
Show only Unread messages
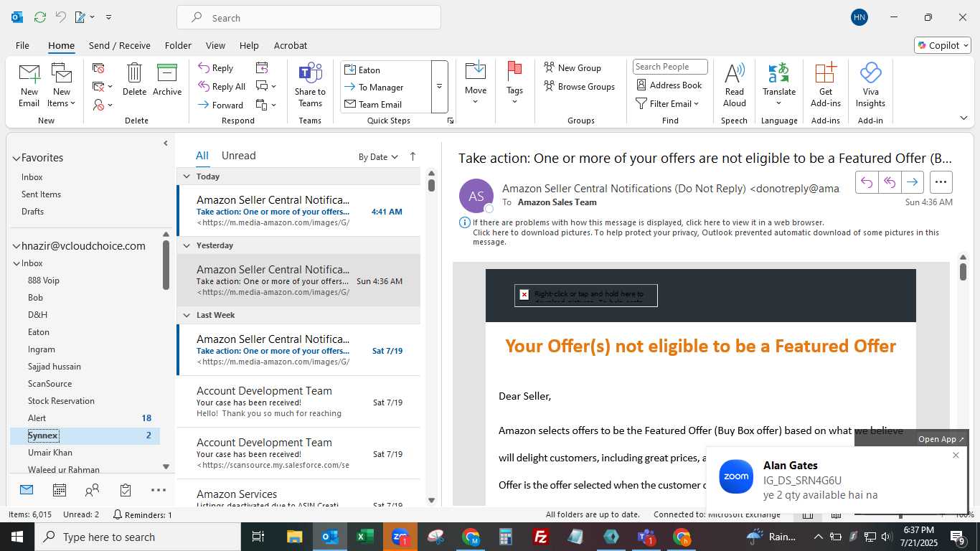239,156
